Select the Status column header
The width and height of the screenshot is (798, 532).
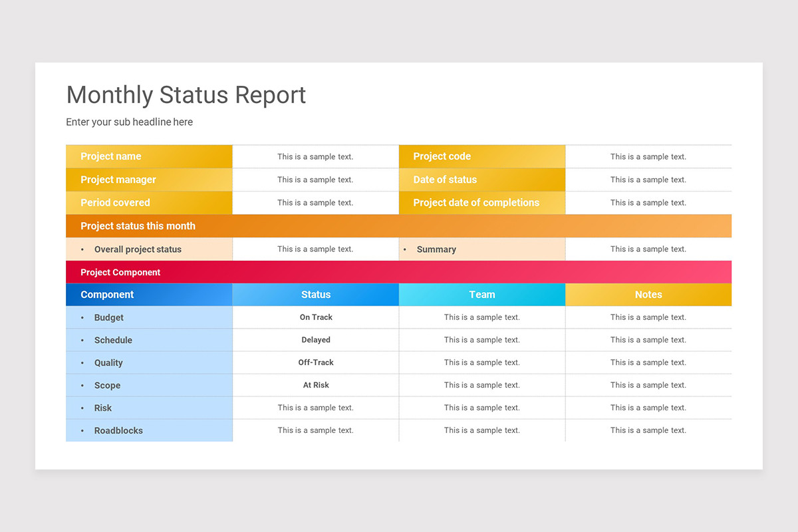316,295
